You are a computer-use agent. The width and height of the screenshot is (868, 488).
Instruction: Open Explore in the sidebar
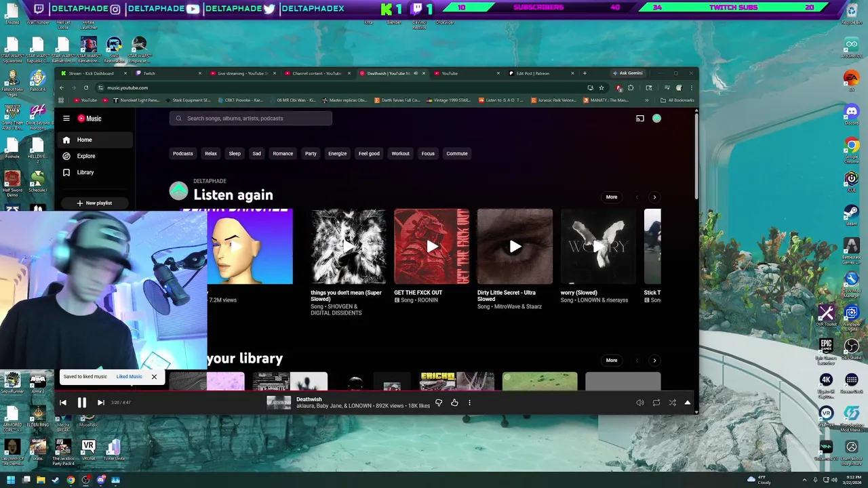click(94, 156)
